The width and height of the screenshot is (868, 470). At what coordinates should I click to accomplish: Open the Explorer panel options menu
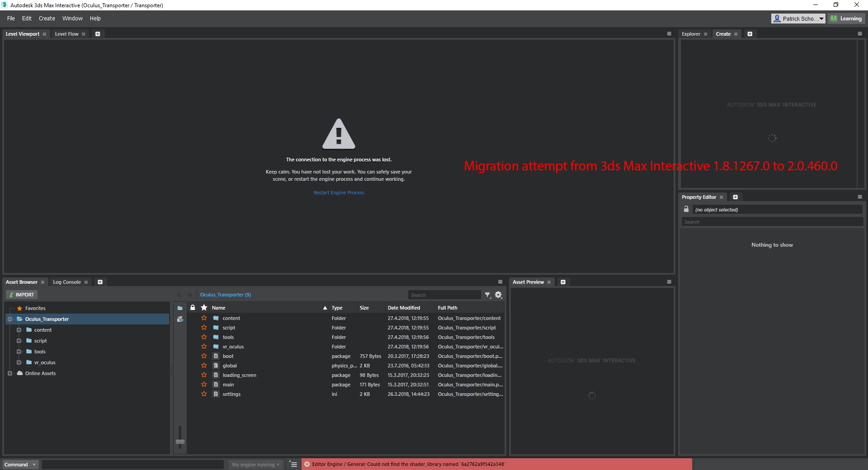(860, 34)
